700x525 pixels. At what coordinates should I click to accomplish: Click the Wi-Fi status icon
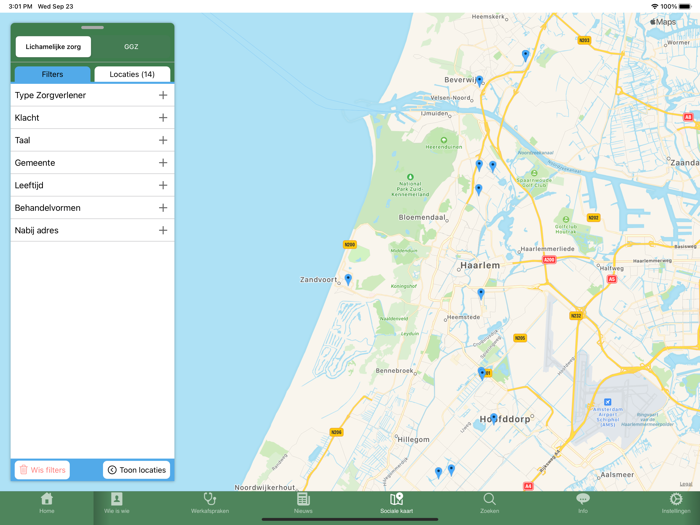pos(654,6)
